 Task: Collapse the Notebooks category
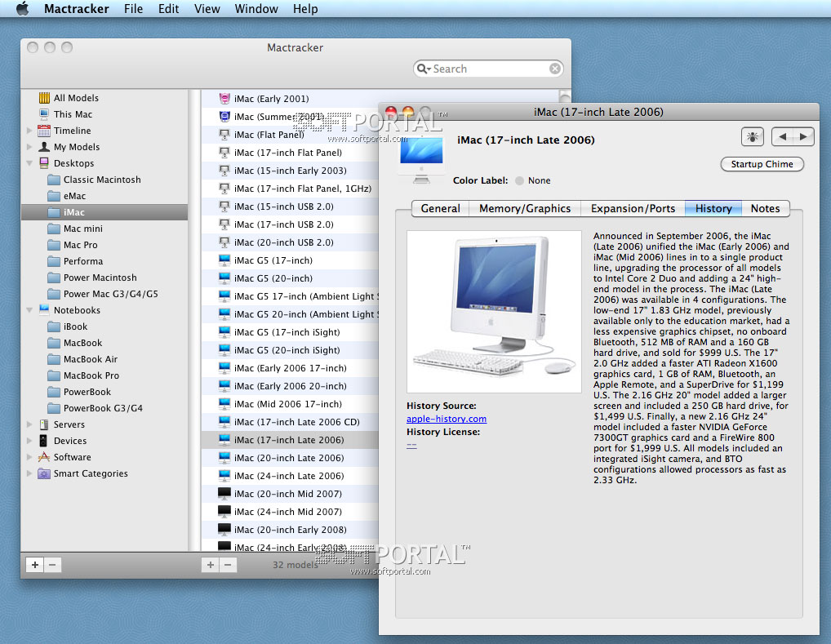[x=29, y=310]
